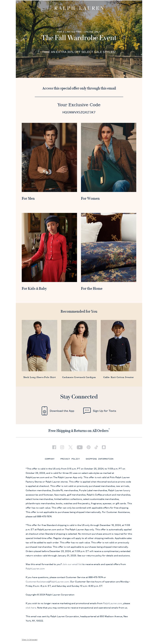158x644 pixels.
Task: Open the YouTube icon link
Action: (80, 447)
